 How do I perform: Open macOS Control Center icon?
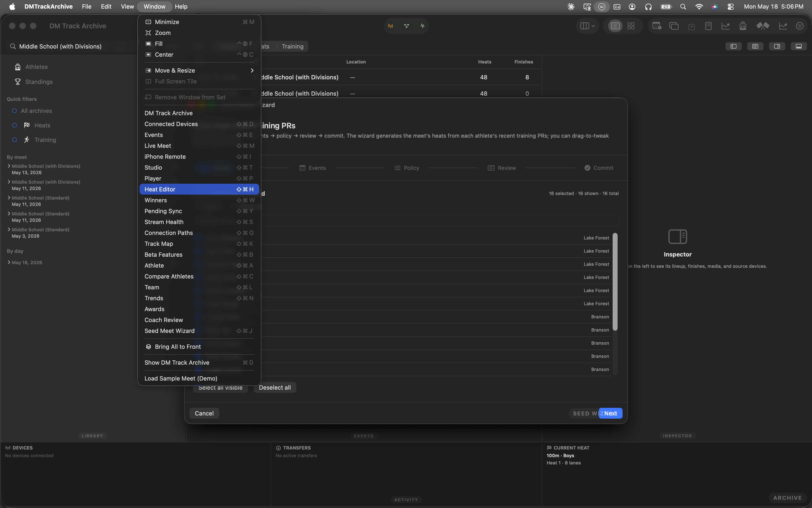click(x=730, y=7)
